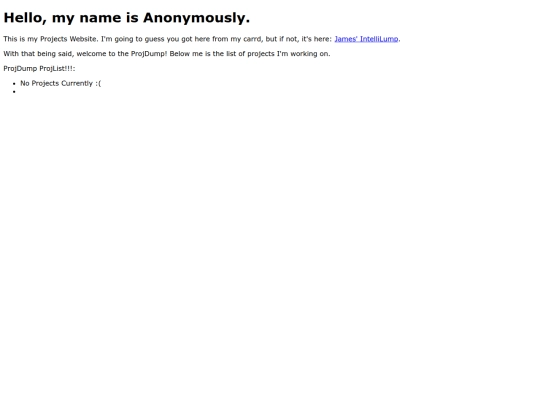The image size is (540, 405).
Task: Click the word IntelliLump in the hyperlink
Action: point(379,39)
